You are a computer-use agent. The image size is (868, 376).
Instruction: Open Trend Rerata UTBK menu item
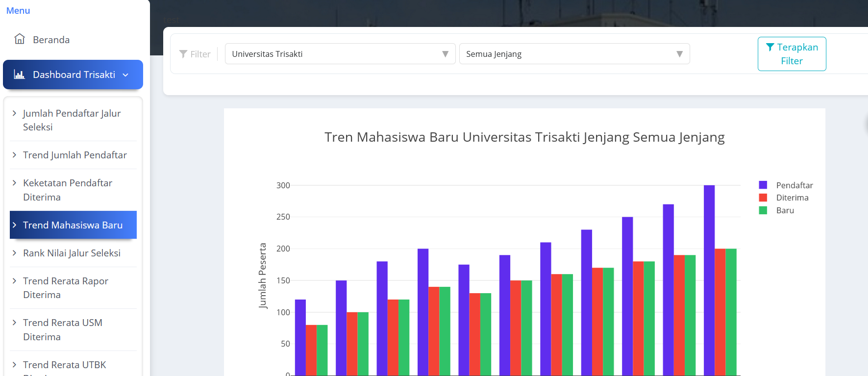click(73, 365)
